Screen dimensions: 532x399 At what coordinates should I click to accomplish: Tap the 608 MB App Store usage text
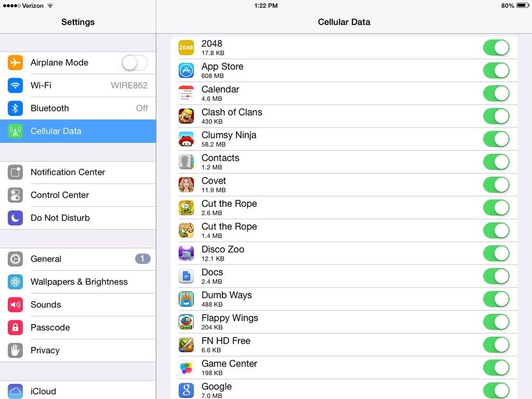pos(212,76)
